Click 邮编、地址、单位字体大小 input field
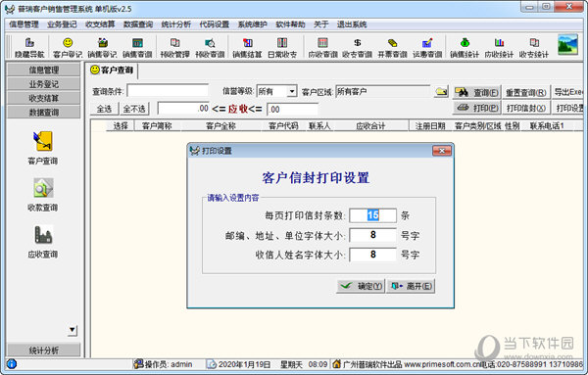Viewport: 588px width, 375px height. tap(372, 235)
